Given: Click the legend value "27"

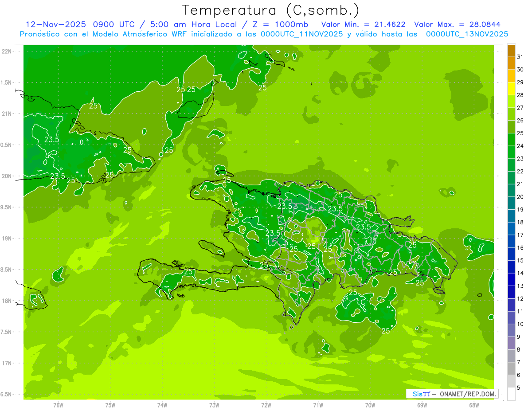Looking at the screenshot, I should (520, 108).
